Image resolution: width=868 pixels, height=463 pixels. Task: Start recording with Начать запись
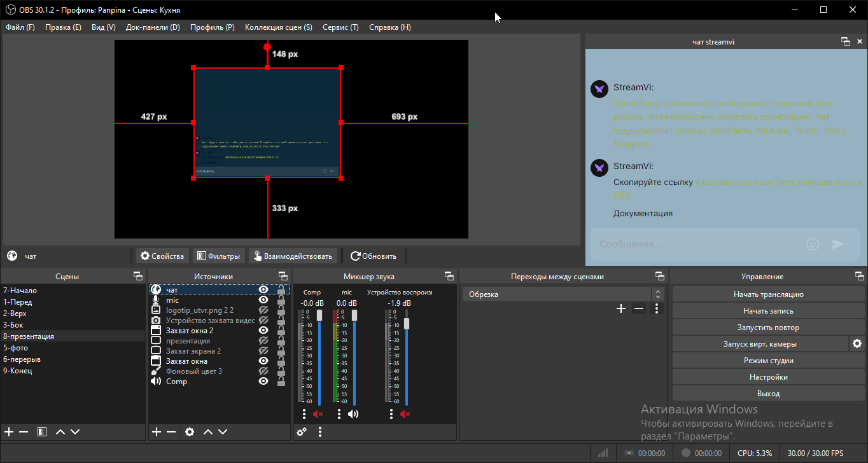click(x=768, y=311)
